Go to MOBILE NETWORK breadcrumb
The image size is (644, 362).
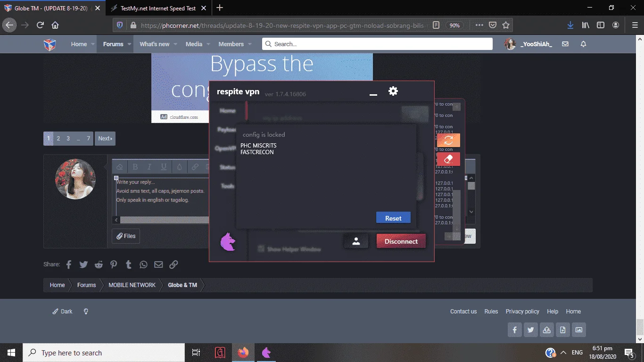pyautogui.click(x=132, y=285)
